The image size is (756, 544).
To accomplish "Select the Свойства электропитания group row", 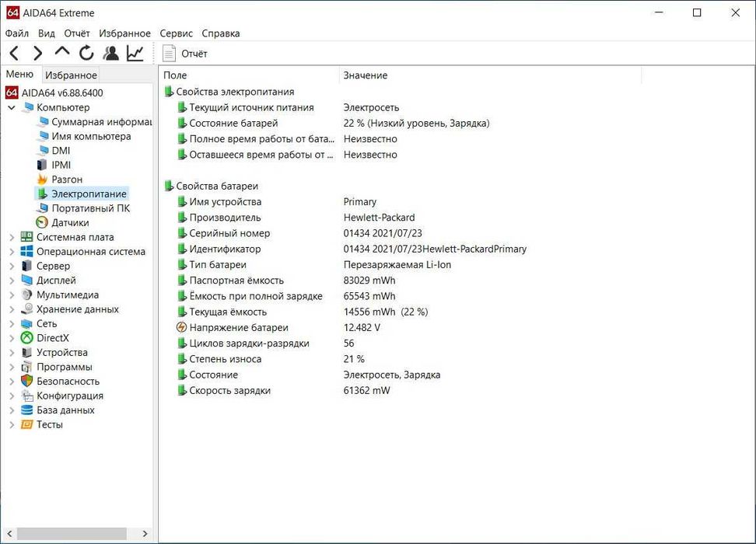I will point(235,92).
